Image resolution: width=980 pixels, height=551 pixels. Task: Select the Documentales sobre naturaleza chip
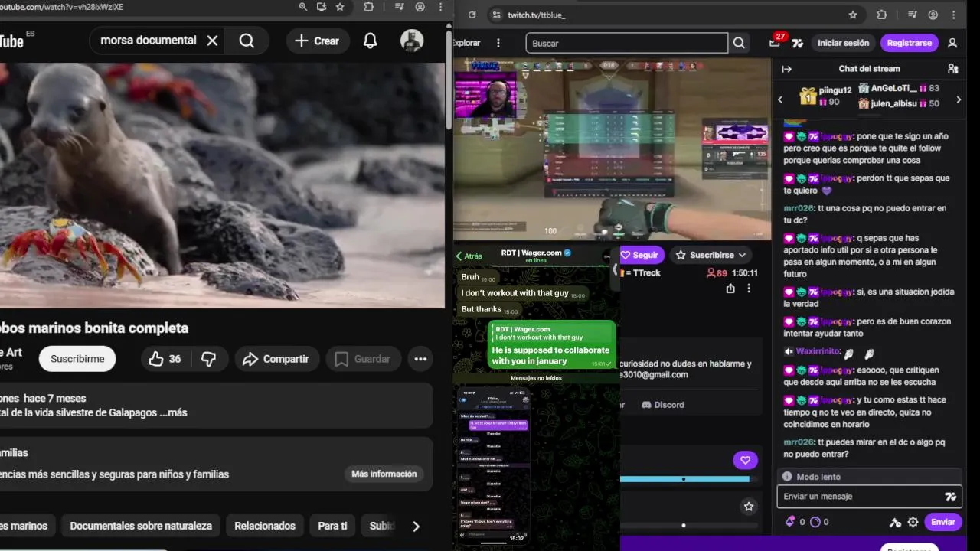coord(141,526)
